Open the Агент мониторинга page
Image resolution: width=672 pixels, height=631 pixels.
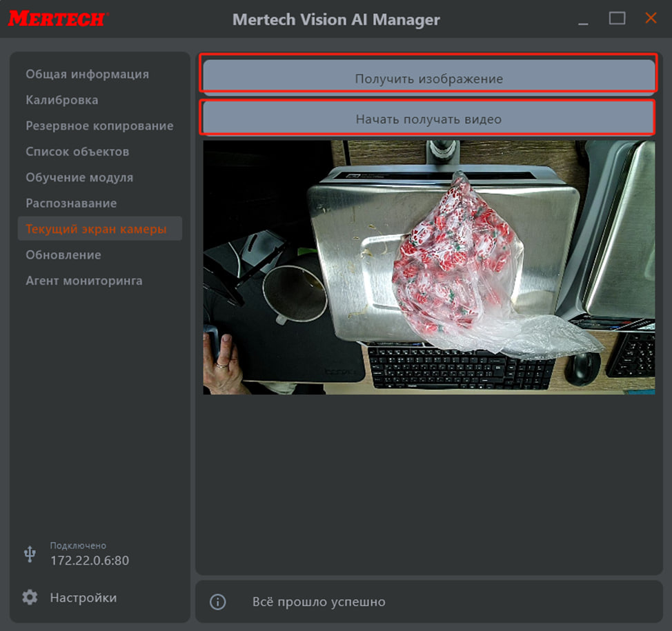point(84,281)
